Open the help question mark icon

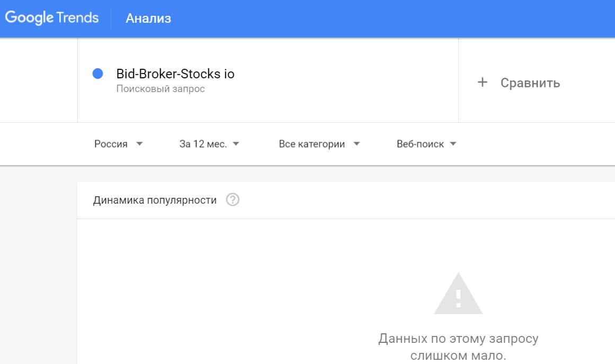click(233, 200)
